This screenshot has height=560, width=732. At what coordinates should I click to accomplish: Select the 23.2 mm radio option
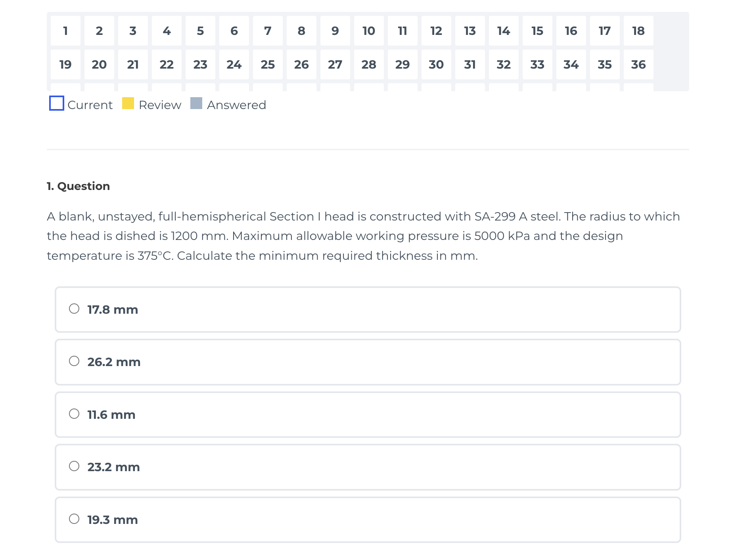tap(74, 466)
